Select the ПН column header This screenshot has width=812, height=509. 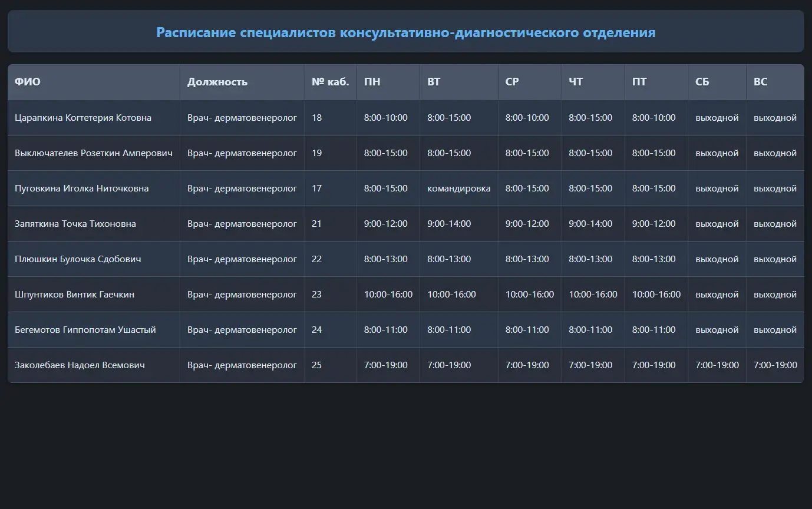[x=372, y=82]
